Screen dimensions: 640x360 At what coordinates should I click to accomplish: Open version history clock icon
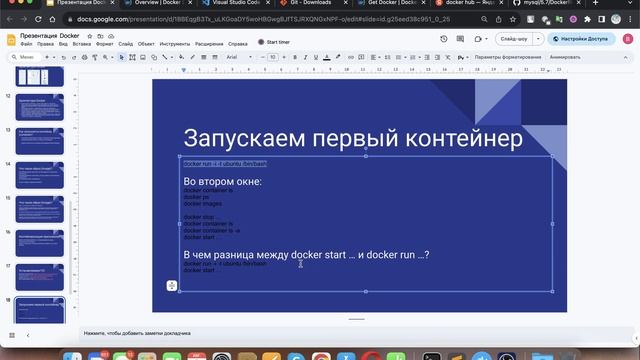444,39
